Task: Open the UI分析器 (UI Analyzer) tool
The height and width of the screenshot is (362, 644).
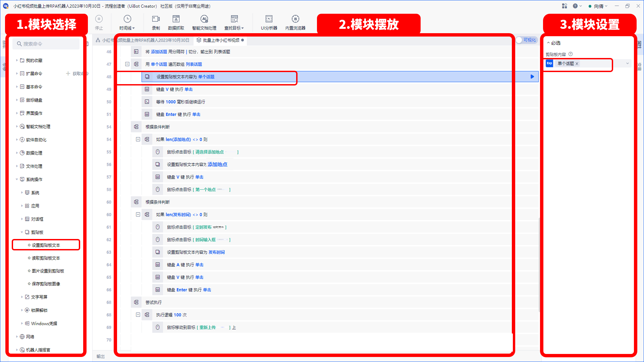Action: pos(268,22)
